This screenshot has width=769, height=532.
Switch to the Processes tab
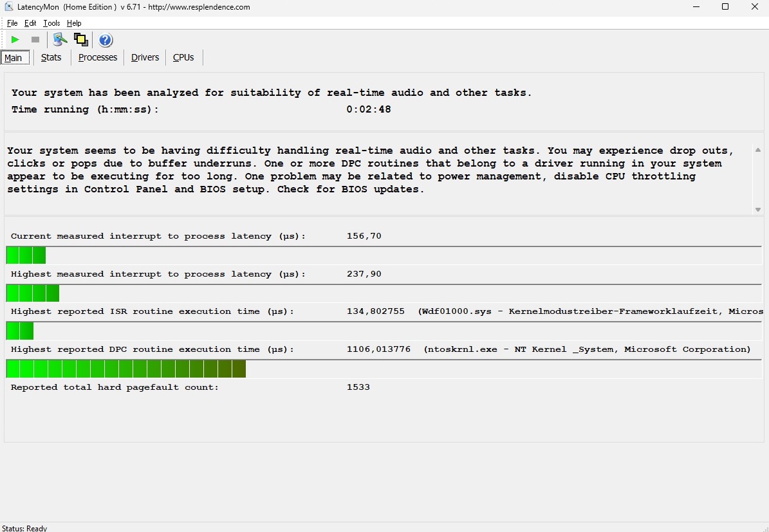pos(98,57)
